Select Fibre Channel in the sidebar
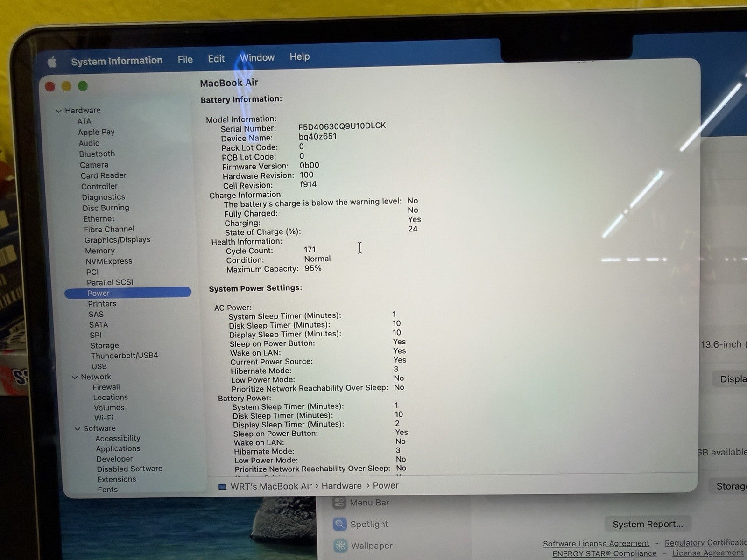Viewport: 747px width, 560px height. point(109,229)
